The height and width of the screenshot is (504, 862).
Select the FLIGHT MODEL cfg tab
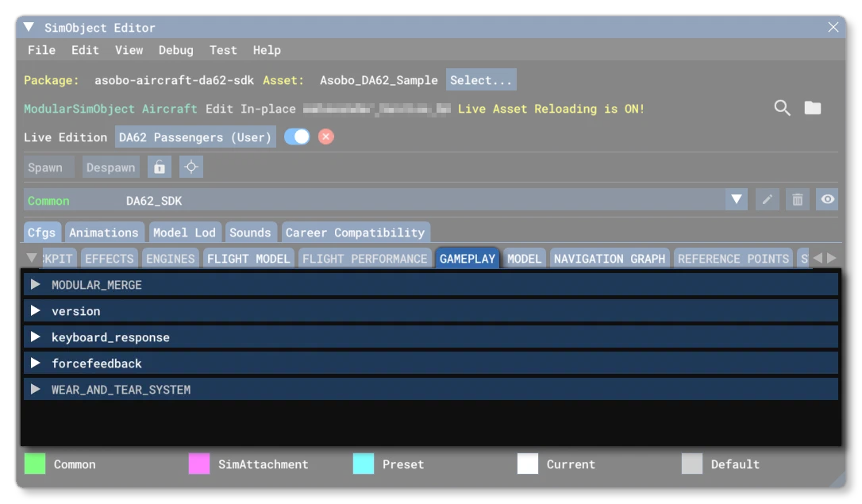click(248, 258)
